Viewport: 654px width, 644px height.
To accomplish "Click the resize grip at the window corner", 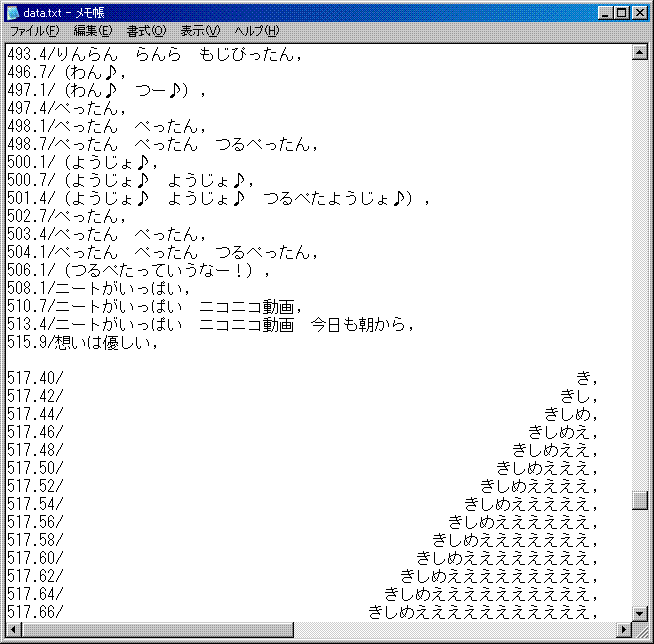I will click(640, 630).
